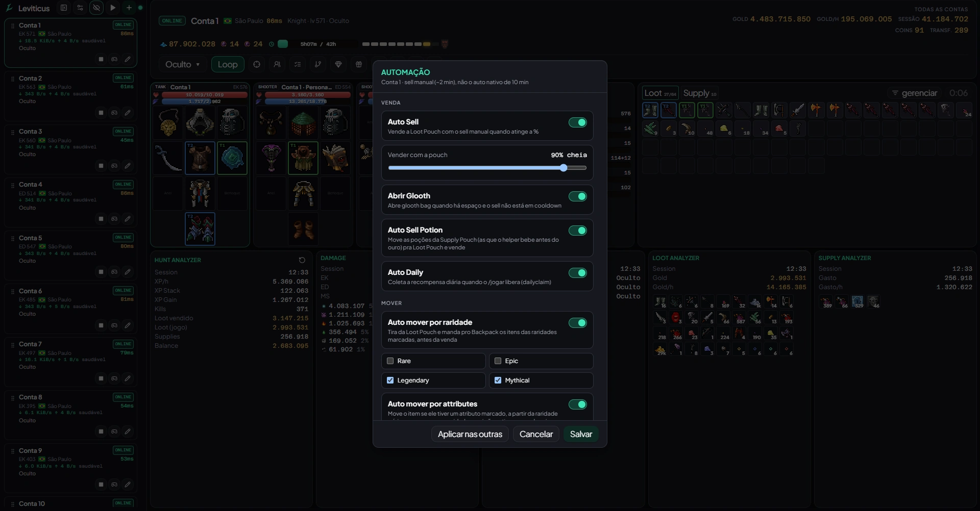Click the hidden-eye icon in top bar

(x=96, y=8)
